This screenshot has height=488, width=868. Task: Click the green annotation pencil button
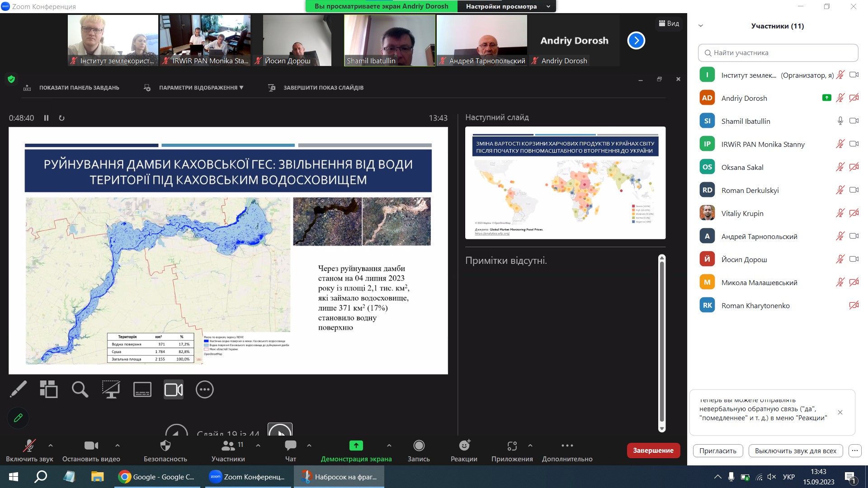point(18,418)
